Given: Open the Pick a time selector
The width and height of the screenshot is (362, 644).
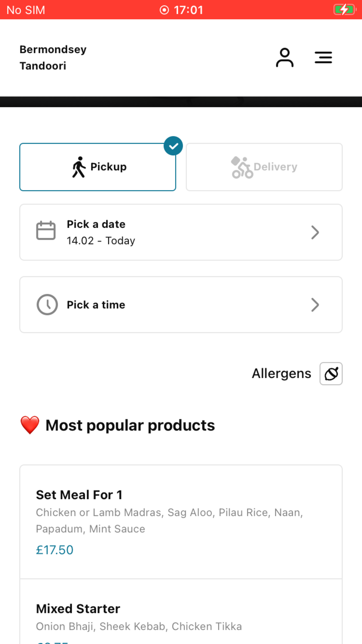Looking at the screenshot, I should 181,305.
